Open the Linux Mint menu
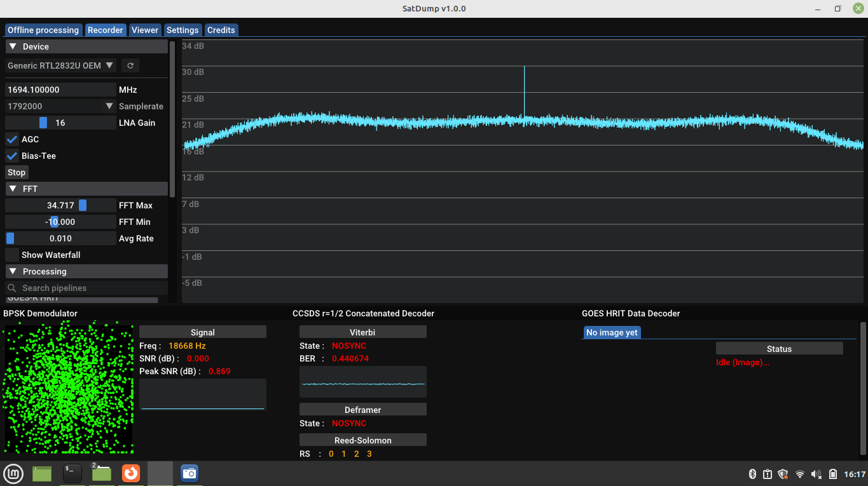This screenshot has width=868, height=486. pos(13,473)
